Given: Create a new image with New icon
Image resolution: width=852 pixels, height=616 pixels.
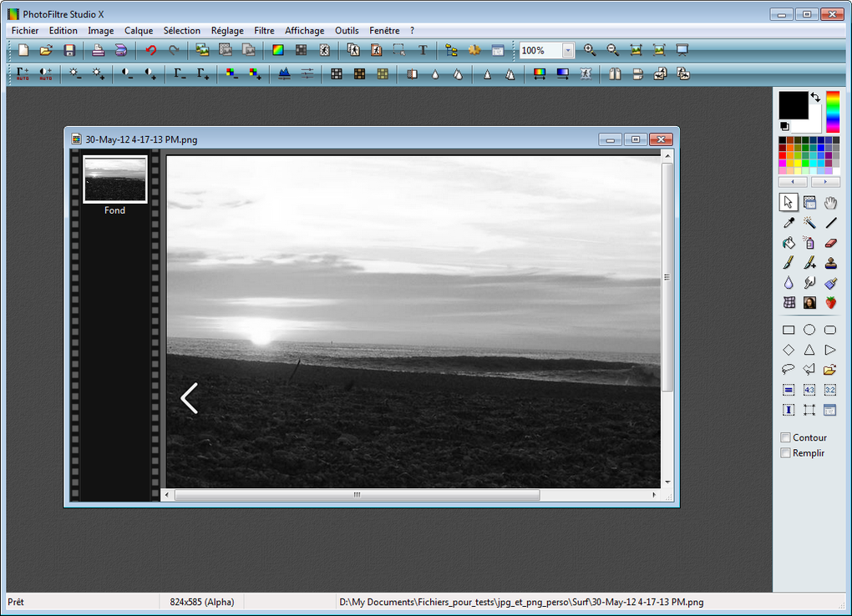Looking at the screenshot, I should 23,51.
